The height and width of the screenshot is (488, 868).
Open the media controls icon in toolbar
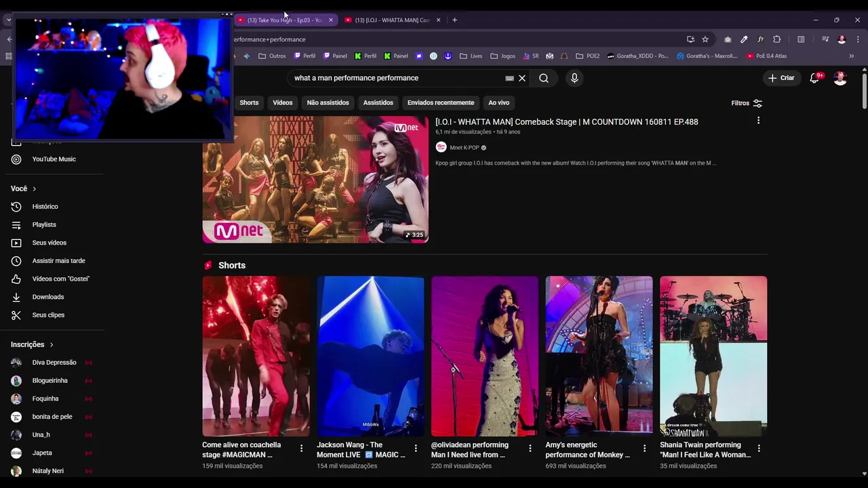coord(825,39)
